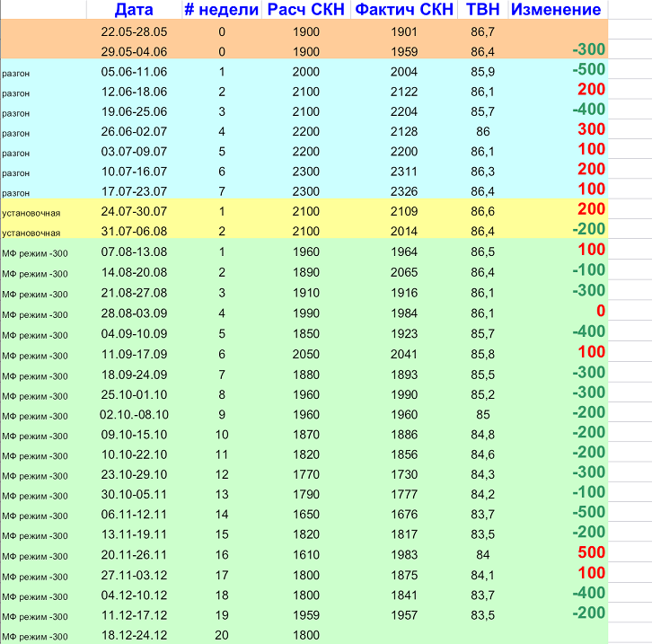Click date cell 05.06-11.06
Screen dimensions: 652x644
click(x=134, y=72)
